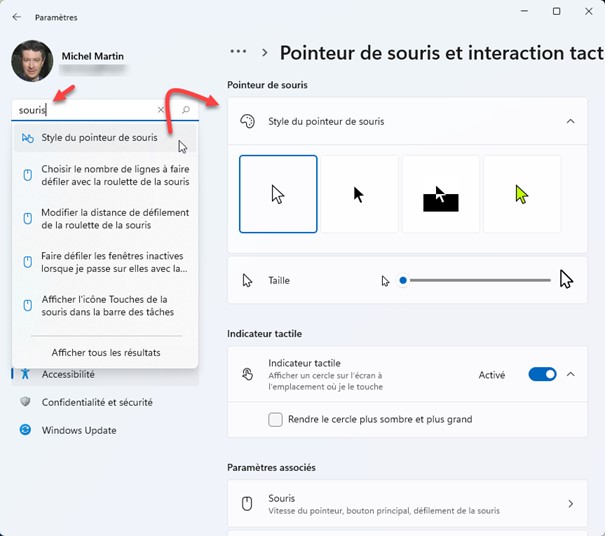Click the chevron on the Souris row
The height and width of the screenshot is (536, 605).
571,504
